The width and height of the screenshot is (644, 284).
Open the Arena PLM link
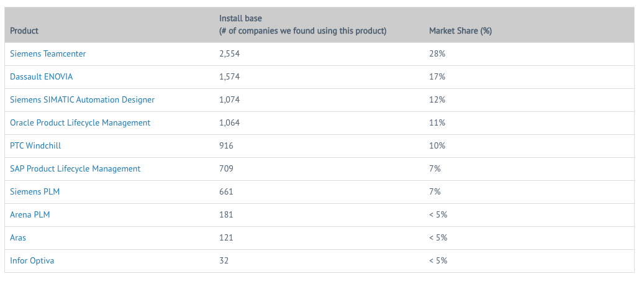[30, 215]
